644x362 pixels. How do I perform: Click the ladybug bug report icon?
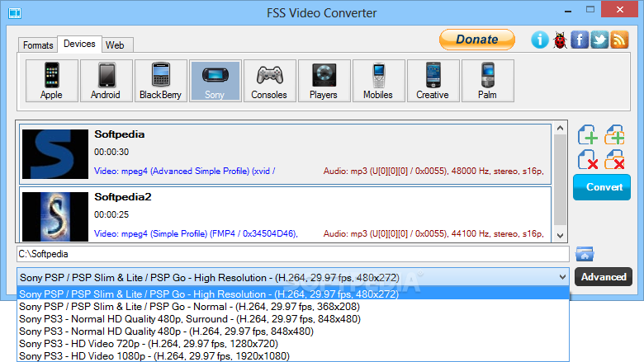(x=560, y=40)
